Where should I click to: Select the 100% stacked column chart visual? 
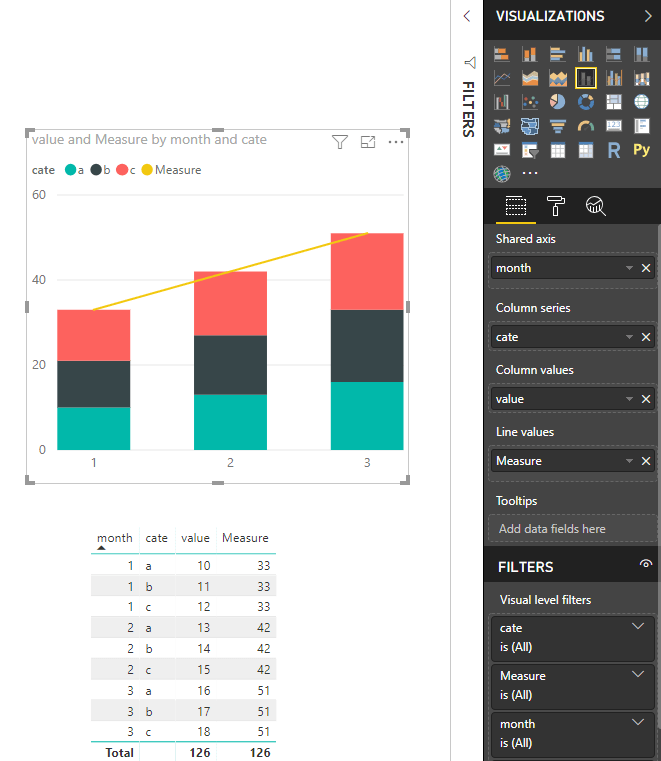tap(641, 54)
